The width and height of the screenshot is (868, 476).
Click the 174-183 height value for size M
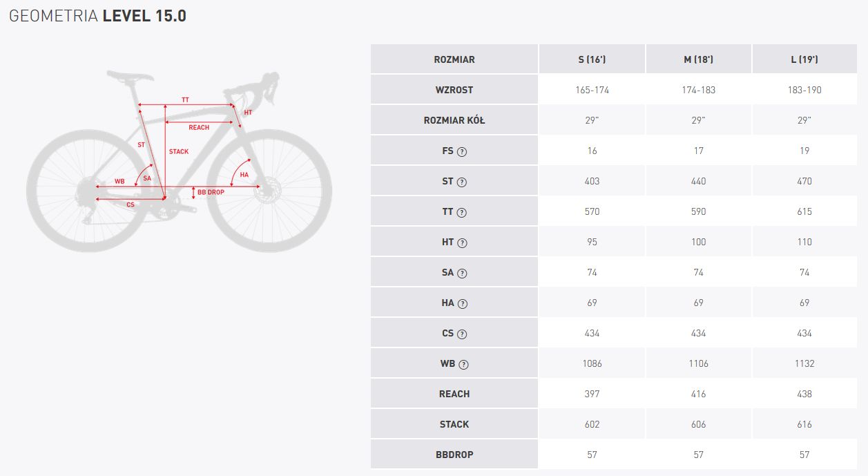[x=698, y=90]
